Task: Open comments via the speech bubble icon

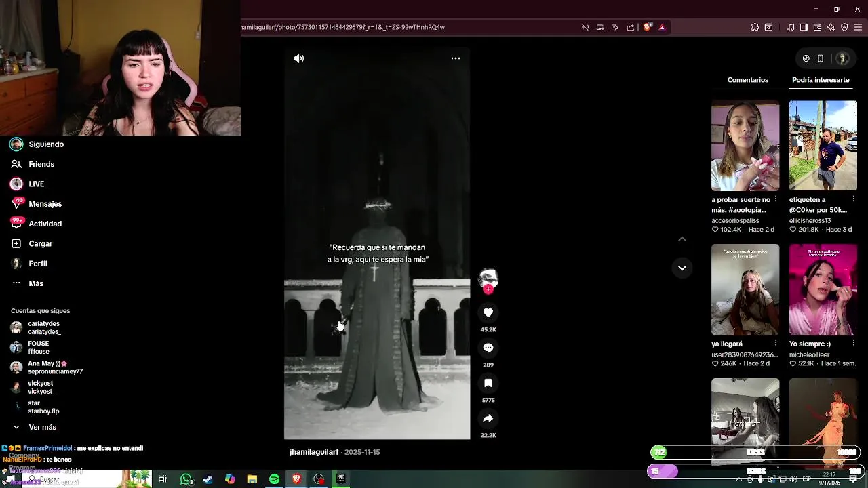Action: pos(488,348)
